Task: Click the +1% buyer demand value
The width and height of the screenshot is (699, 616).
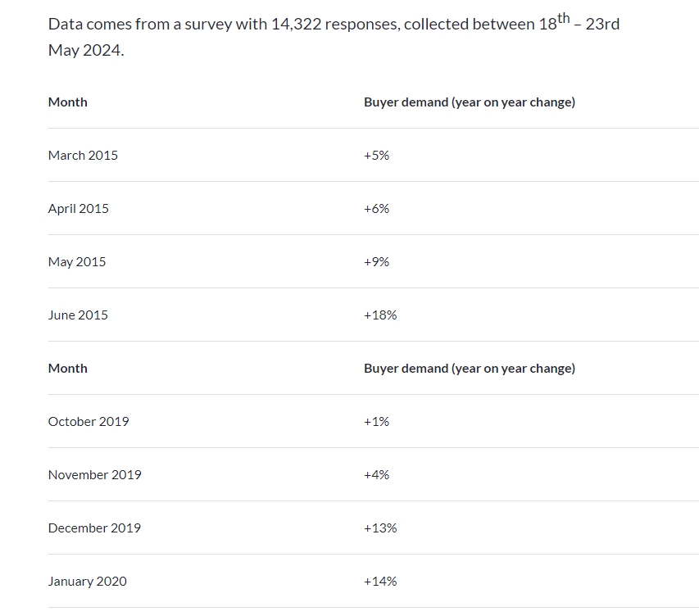Action: point(376,422)
